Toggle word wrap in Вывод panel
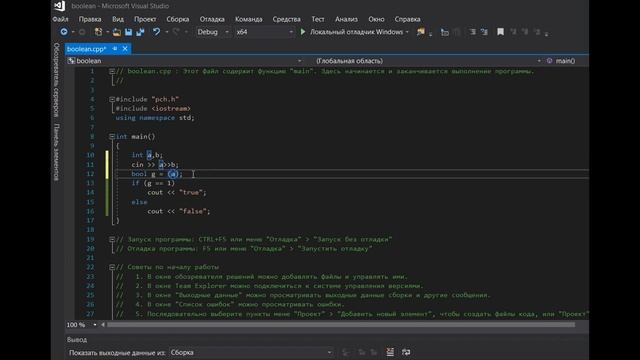This screenshot has height=360, width=640. point(406,352)
